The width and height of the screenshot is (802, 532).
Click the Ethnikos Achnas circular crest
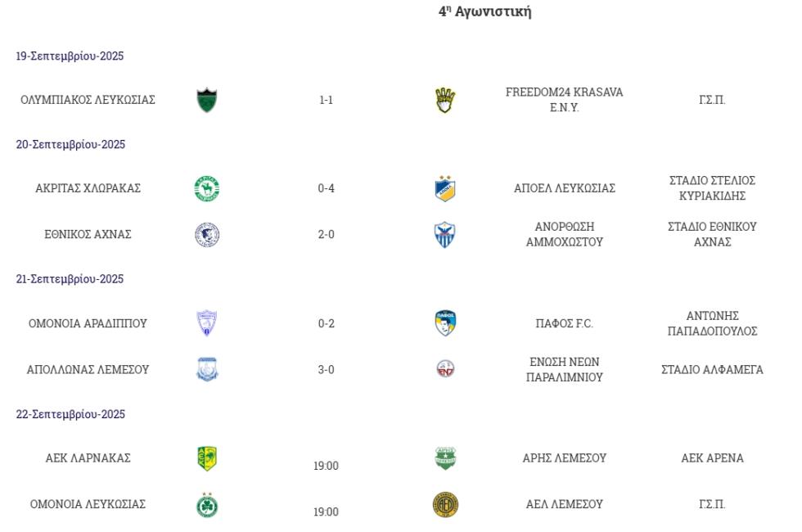click(x=206, y=235)
